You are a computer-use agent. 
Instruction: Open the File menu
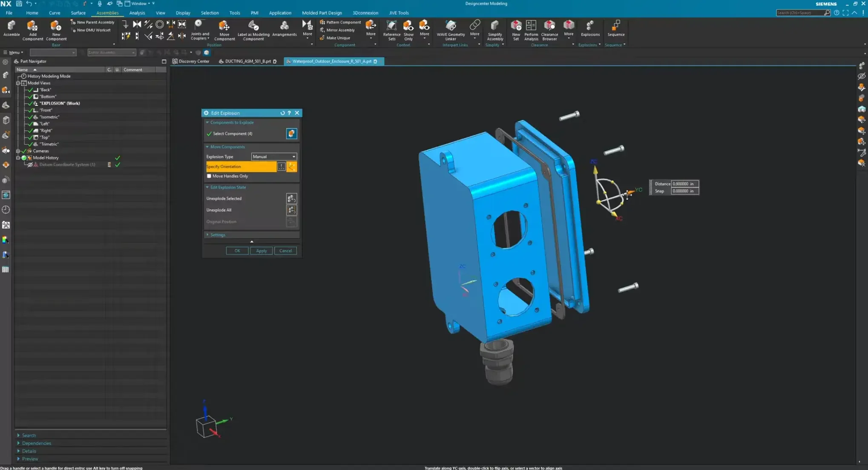click(x=9, y=13)
